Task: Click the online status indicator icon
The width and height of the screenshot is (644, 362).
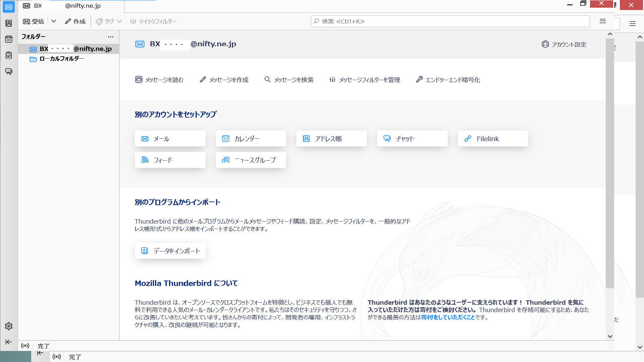Action: pos(25,346)
